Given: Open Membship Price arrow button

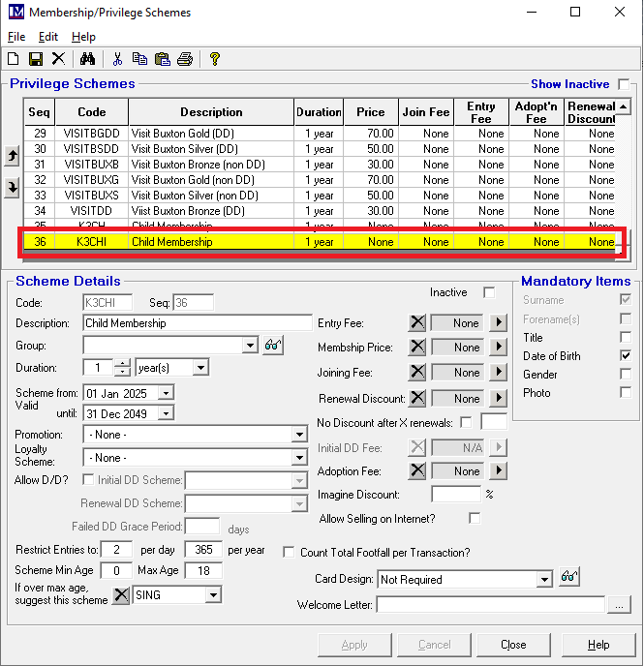Looking at the screenshot, I should click(499, 347).
